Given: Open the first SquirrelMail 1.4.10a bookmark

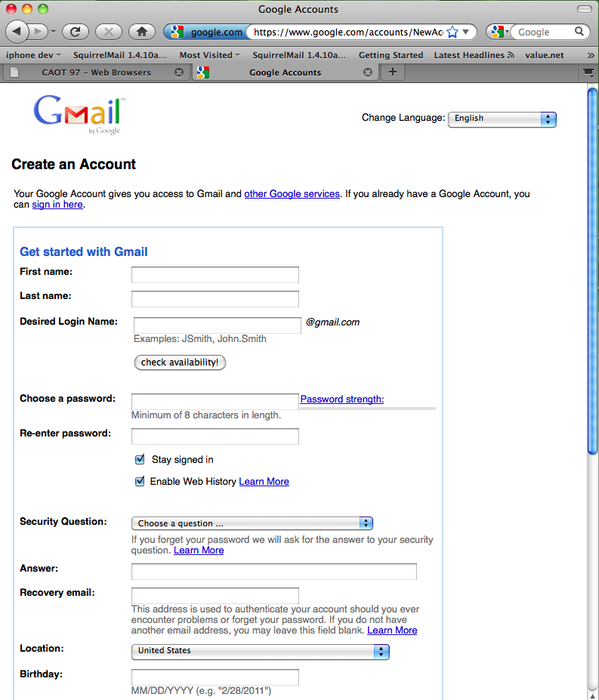Looking at the screenshot, I should click(x=119, y=55).
